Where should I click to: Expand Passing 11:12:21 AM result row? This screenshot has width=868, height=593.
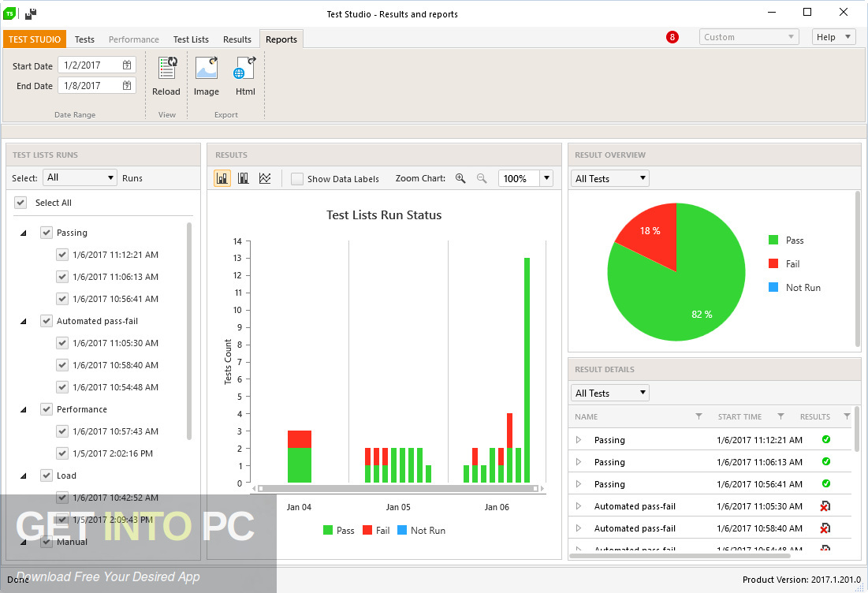579,440
